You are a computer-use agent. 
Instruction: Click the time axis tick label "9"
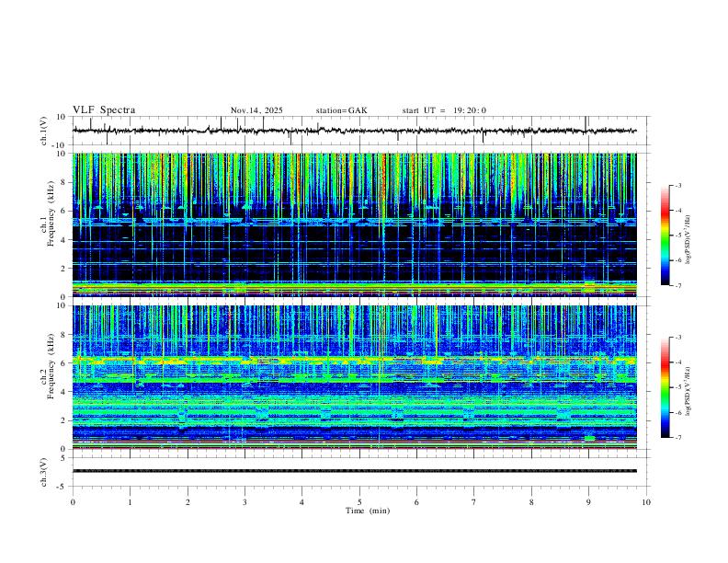click(588, 502)
